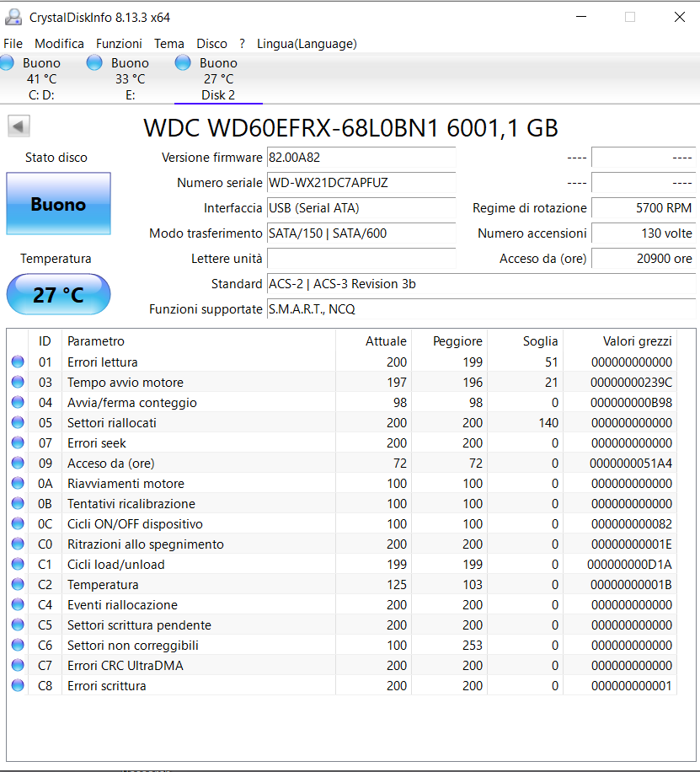Click the Peggiore value 253
This screenshot has height=772, width=700.
coord(473,646)
